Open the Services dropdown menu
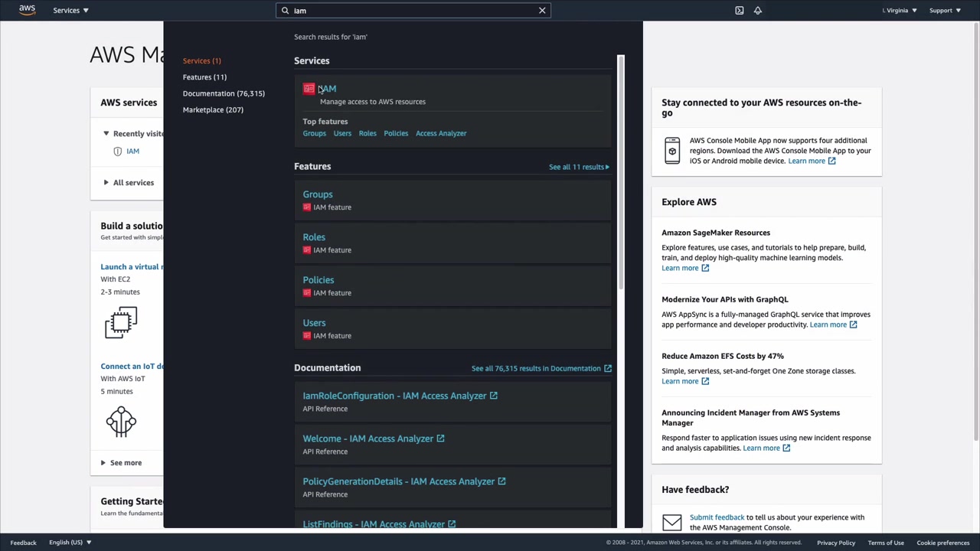Screen dimensions: 980x551 (70, 10)
